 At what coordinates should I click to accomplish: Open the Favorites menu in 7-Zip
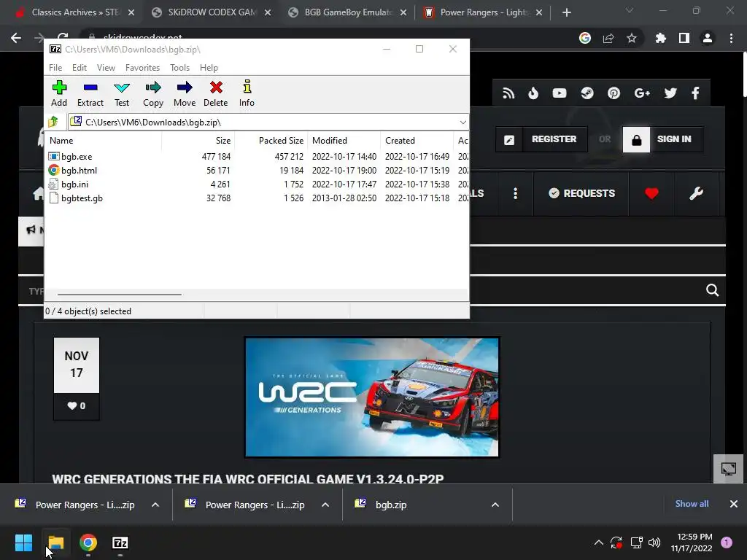(142, 68)
